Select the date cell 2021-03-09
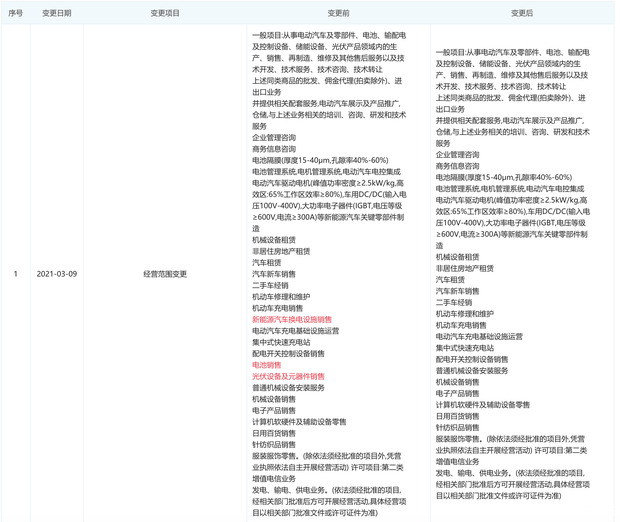620x522 pixels. (57, 274)
